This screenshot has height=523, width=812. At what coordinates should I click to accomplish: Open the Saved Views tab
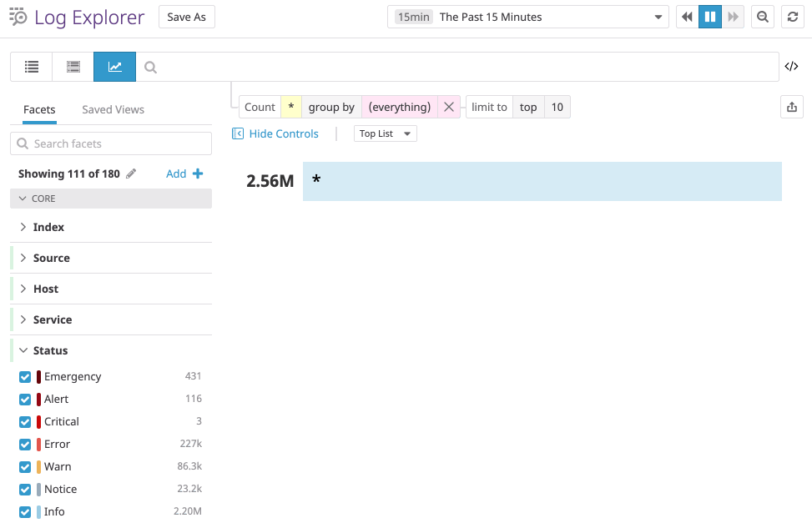[x=113, y=109]
